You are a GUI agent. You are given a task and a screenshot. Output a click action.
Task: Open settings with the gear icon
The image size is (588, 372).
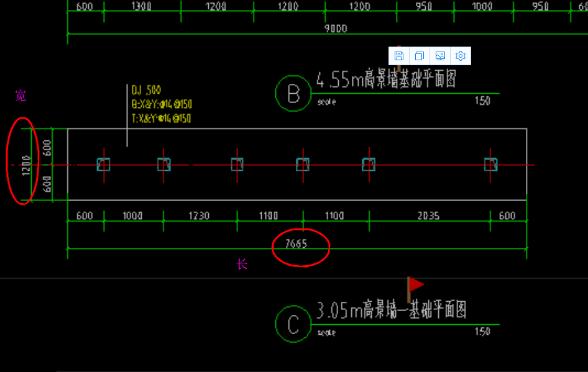tap(461, 56)
